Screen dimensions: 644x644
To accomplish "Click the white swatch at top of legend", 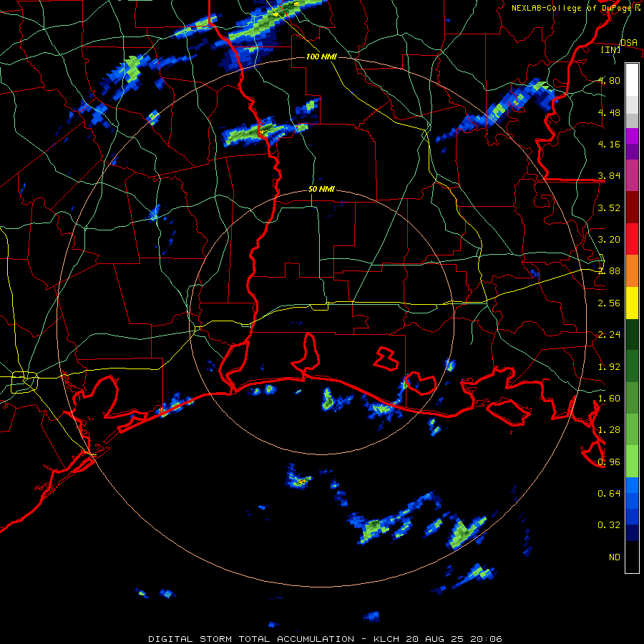I will click(x=632, y=79).
